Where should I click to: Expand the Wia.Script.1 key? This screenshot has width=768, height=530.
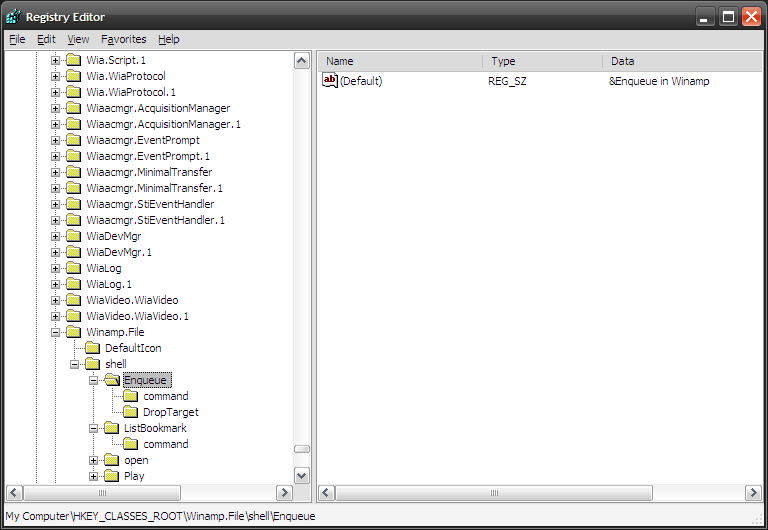click(x=55, y=61)
